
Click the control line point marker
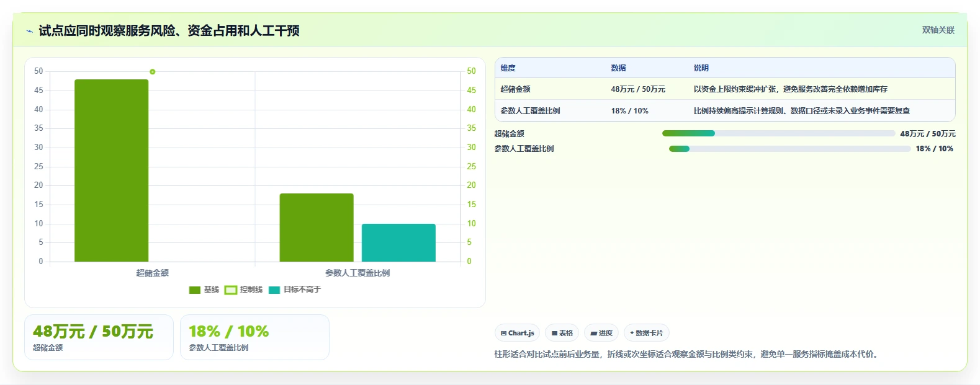tap(153, 72)
